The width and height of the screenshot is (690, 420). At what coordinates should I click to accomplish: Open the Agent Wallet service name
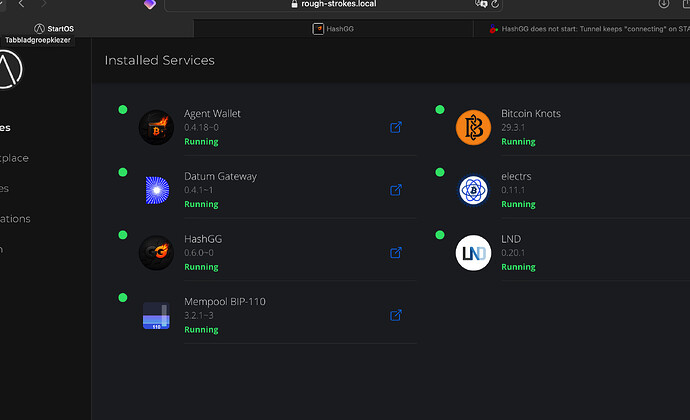coord(212,114)
